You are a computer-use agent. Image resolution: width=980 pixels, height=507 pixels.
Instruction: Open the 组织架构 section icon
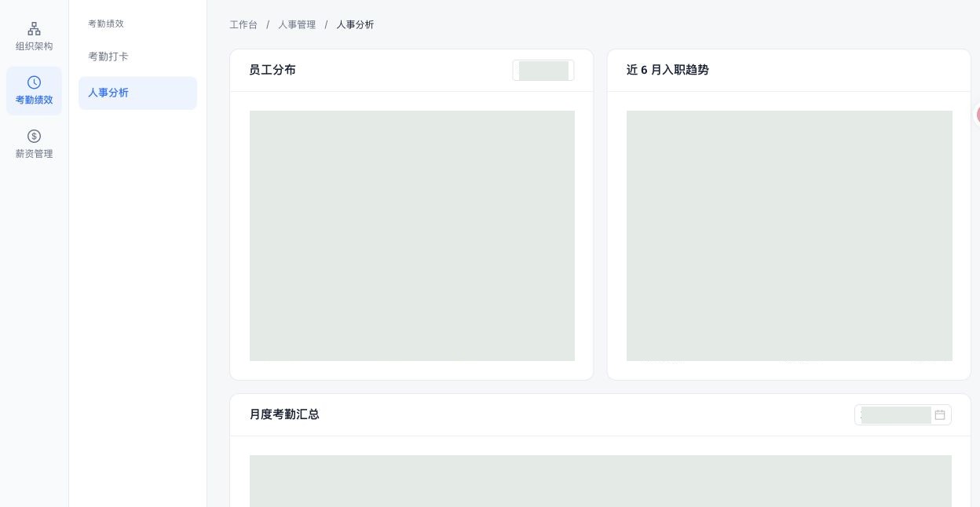(x=34, y=29)
